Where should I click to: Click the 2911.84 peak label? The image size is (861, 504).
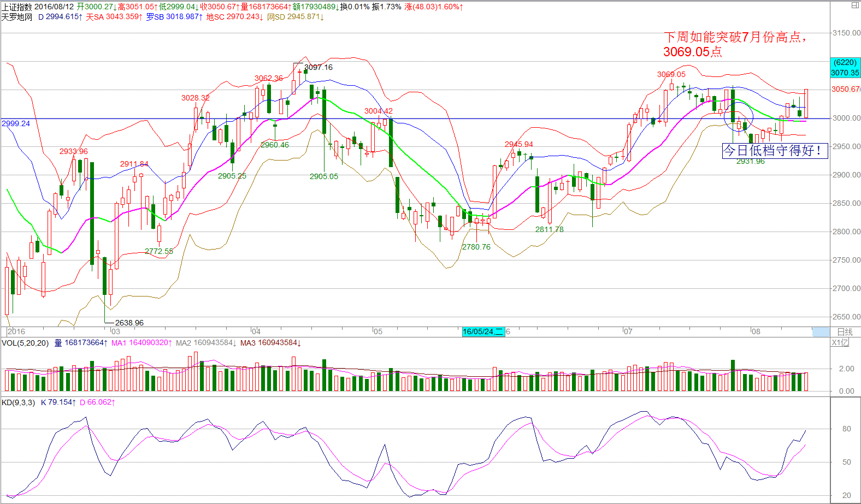pyautogui.click(x=134, y=164)
